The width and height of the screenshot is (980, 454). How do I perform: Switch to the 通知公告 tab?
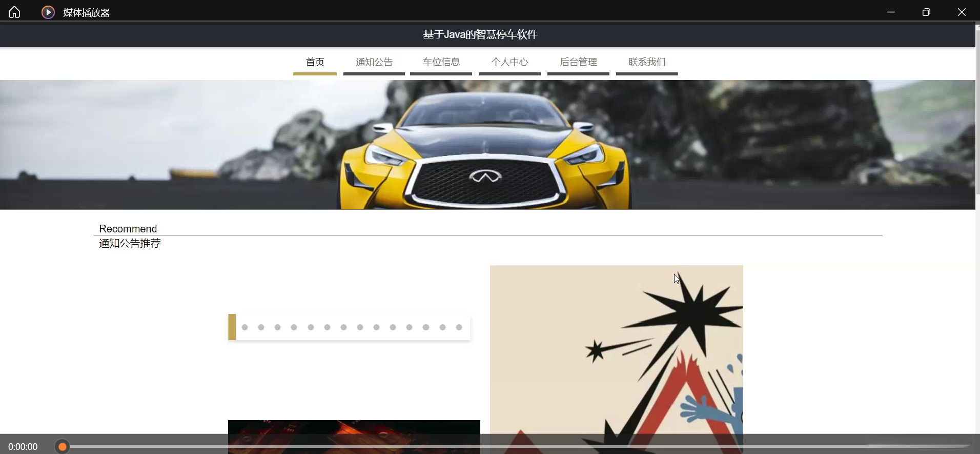(x=374, y=63)
